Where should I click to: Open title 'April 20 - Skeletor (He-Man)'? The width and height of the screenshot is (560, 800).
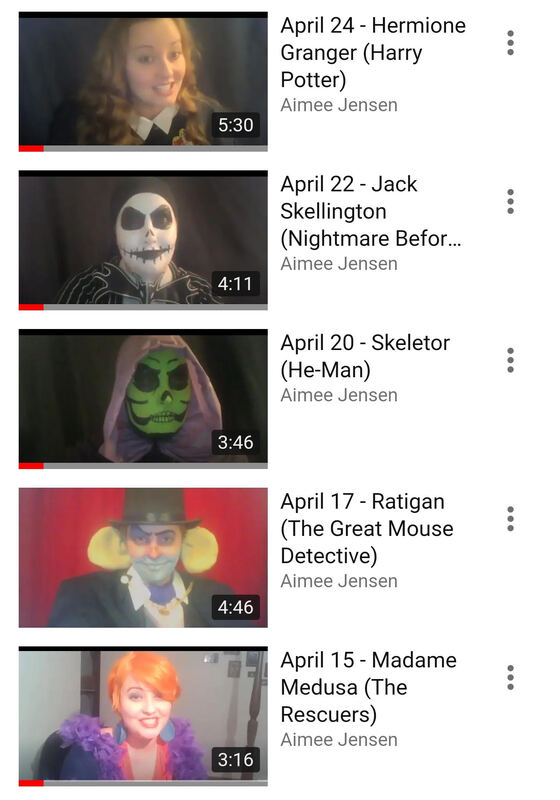[x=365, y=356]
